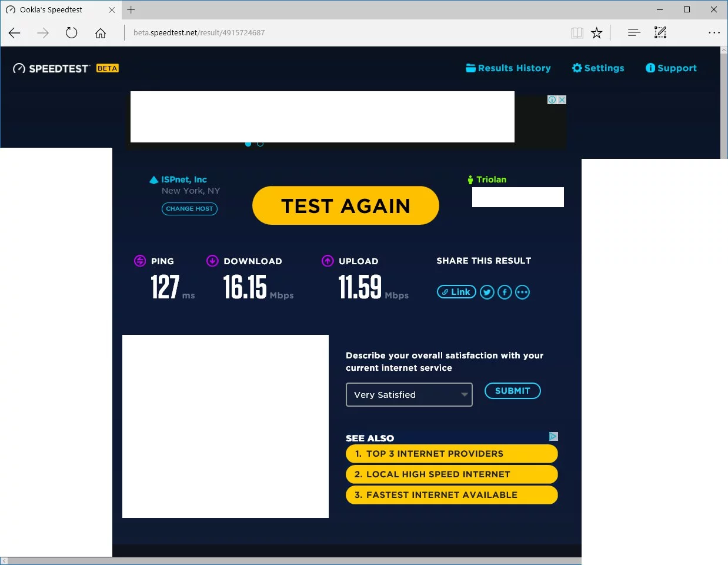Open a new browser tab
The image size is (728, 565).
tap(131, 10)
